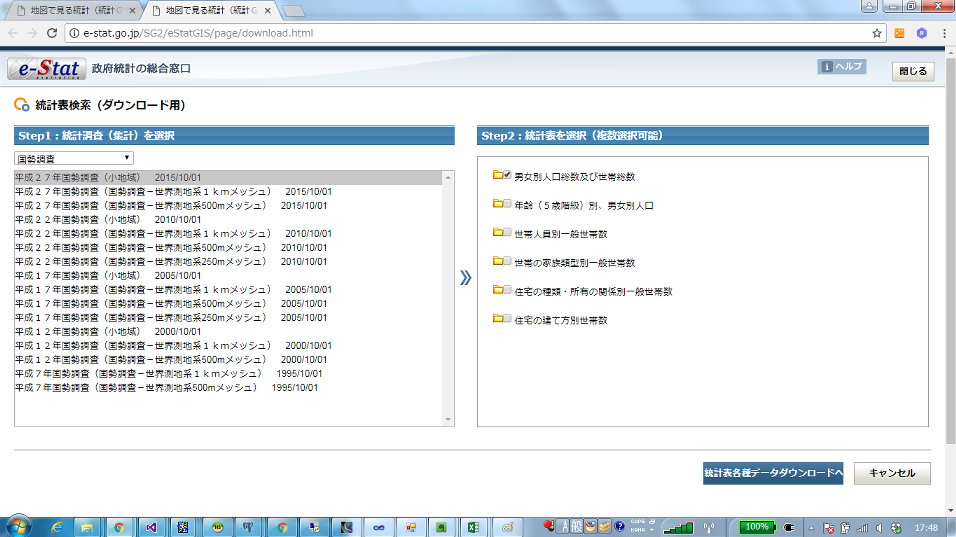This screenshot has height=537, width=956.
Task: Open the 国勢調査 survey dropdown
Action: point(74,158)
